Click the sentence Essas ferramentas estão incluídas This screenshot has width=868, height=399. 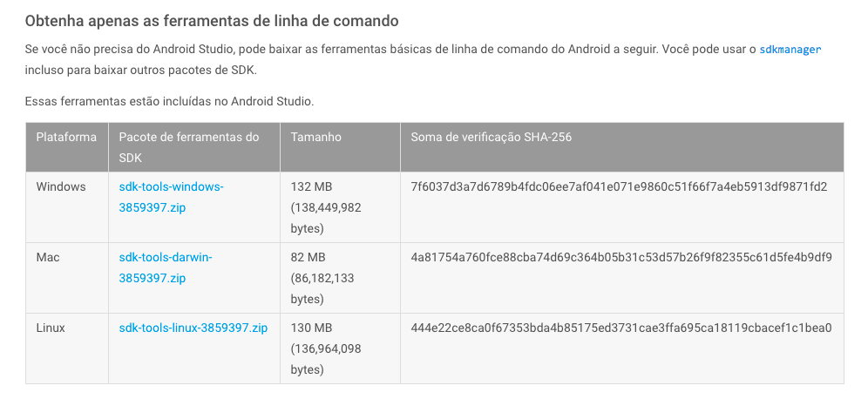[169, 102]
